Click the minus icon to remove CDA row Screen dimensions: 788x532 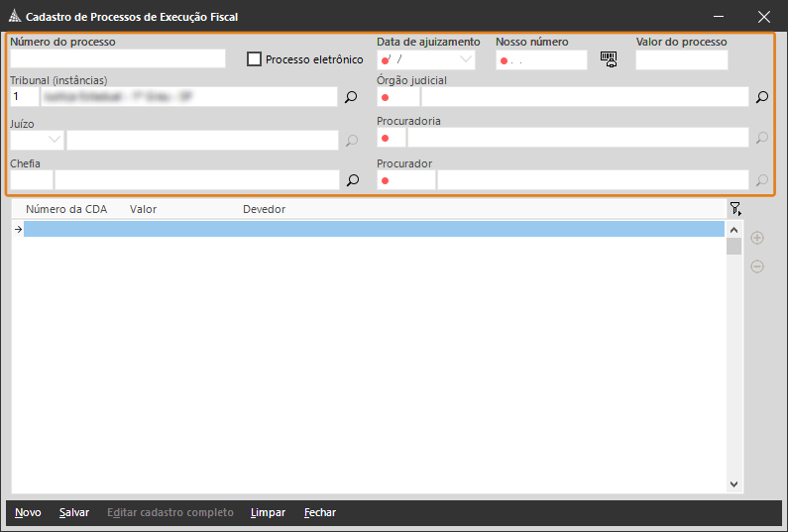(x=757, y=266)
